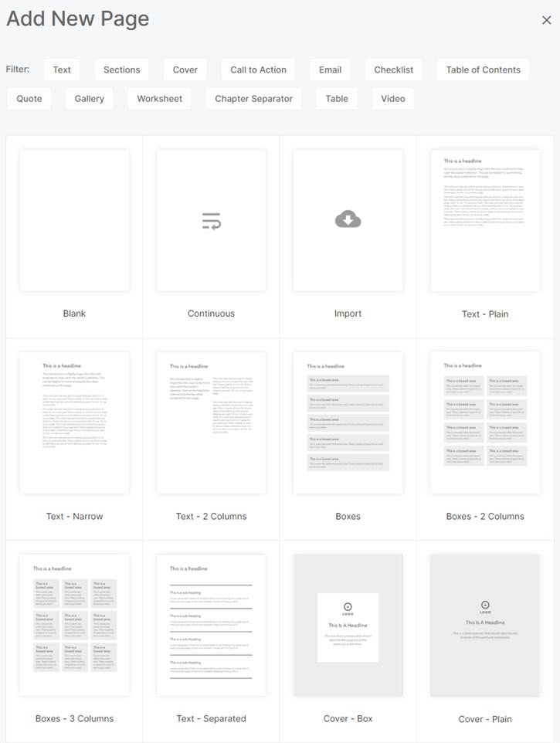Filter templates by Call to Action
The height and width of the screenshot is (743, 560).
tap(258, 70)
